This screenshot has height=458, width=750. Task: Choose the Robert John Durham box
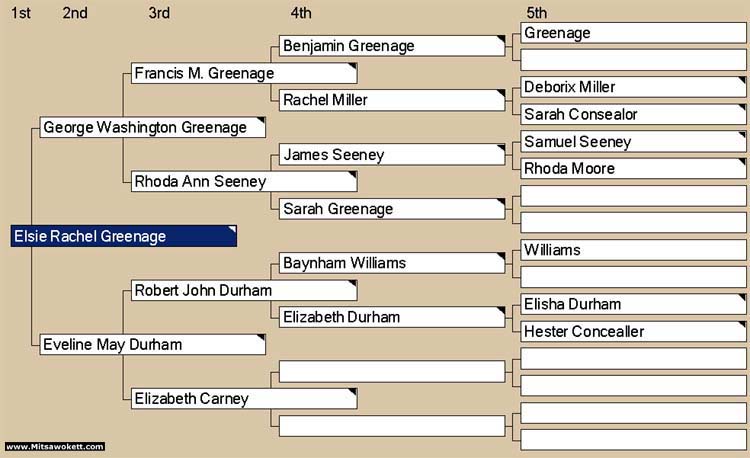244,290
